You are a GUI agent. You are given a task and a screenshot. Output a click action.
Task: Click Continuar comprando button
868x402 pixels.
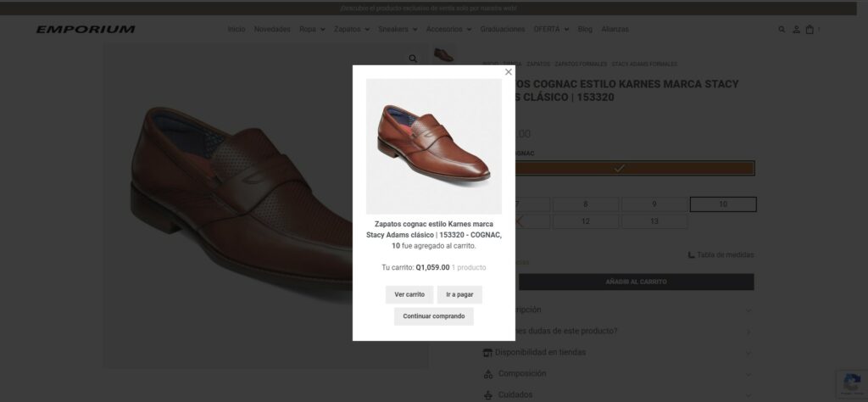point(434,316)
